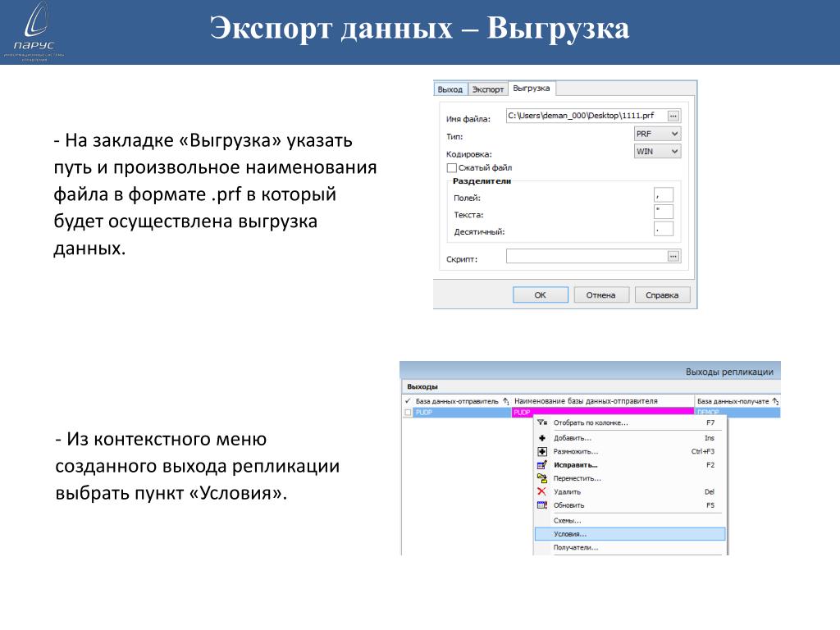The height and width of the screenshot is (630, 840).
Task: Click the sort icon on База данных-получатель column
Action: (775, 401)
